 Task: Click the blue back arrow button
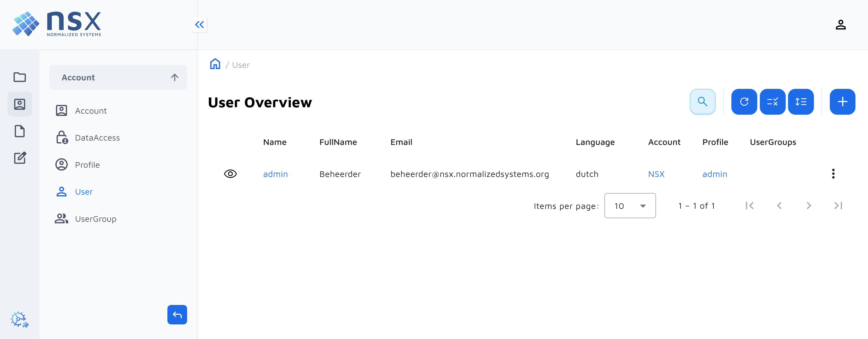(x=177, y=314)
